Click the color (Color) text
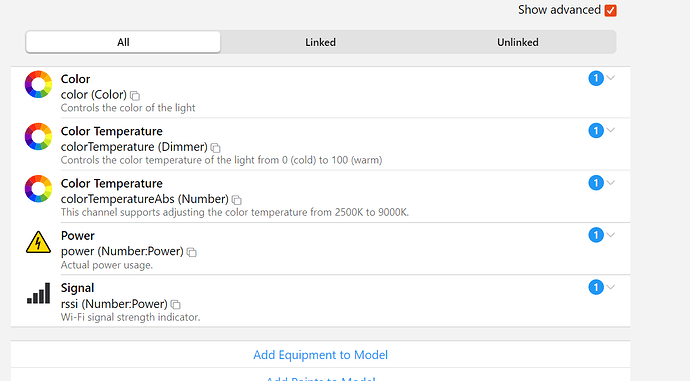This screenshot has width=690, height=381. pyautogui.click(x=94, y=95)
